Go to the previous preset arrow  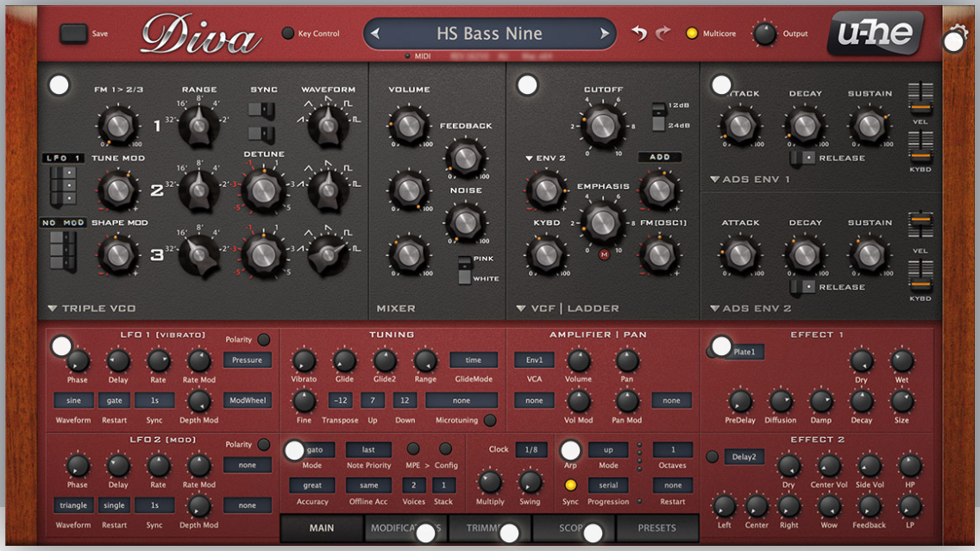[375, 34]
